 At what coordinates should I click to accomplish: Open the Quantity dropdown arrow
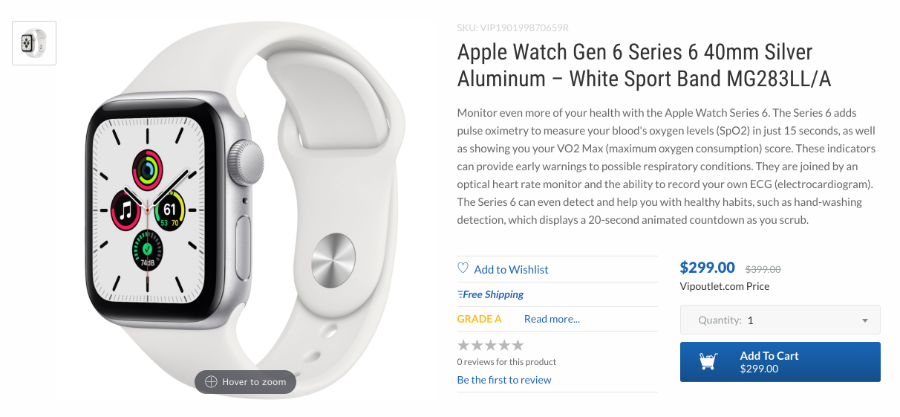[864, 321]
